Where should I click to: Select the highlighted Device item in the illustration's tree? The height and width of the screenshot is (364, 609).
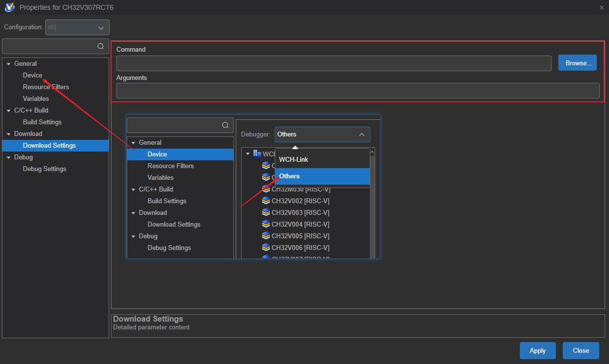coord(180,154)
